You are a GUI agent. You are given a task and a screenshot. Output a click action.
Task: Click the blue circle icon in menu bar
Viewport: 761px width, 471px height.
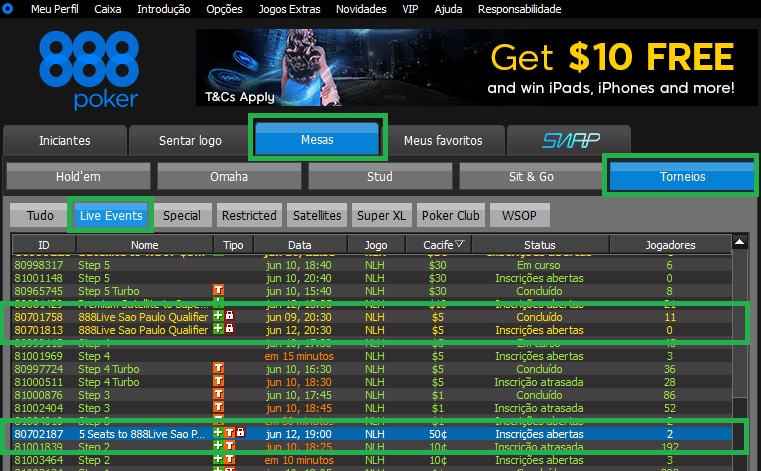(7, 9)
